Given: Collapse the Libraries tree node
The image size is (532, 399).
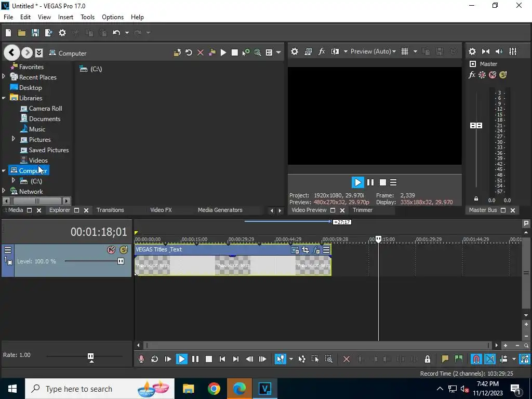Looking at the screenshot, I should [x=4, y=98].
